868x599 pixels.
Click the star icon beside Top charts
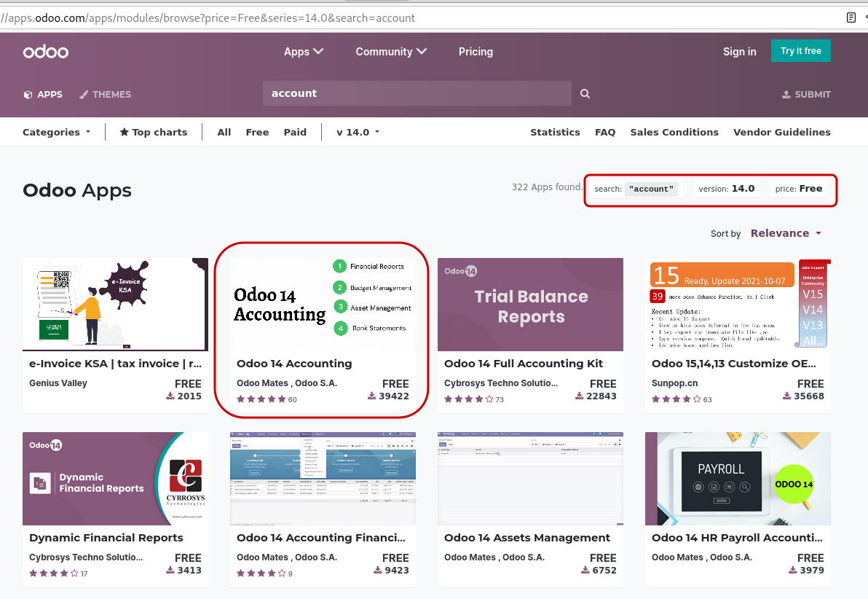pos(126,132)
